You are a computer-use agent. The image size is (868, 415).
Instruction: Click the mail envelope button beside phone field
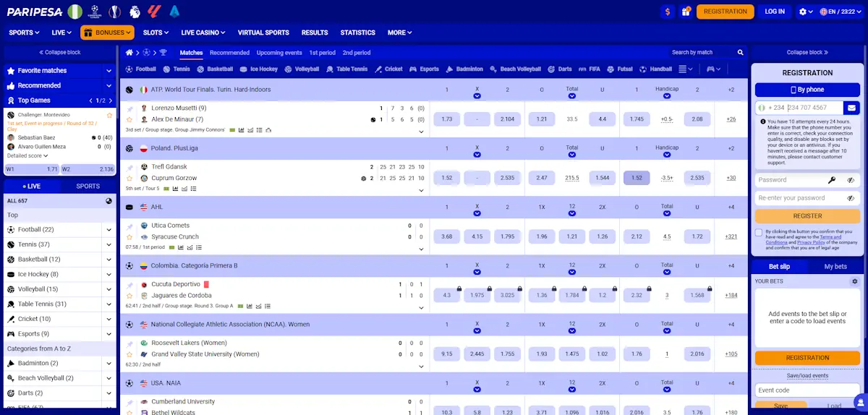pos(851,108)
